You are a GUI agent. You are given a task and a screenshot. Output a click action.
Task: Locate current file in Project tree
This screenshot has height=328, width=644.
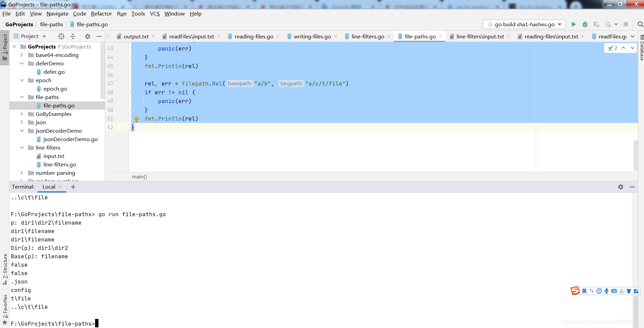tap(61, 36)
